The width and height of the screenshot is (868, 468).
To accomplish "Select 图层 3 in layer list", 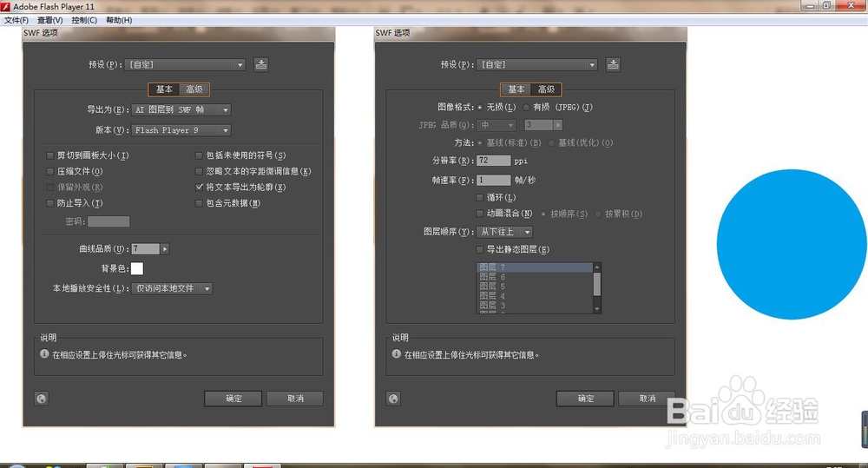I will (534, 305).
